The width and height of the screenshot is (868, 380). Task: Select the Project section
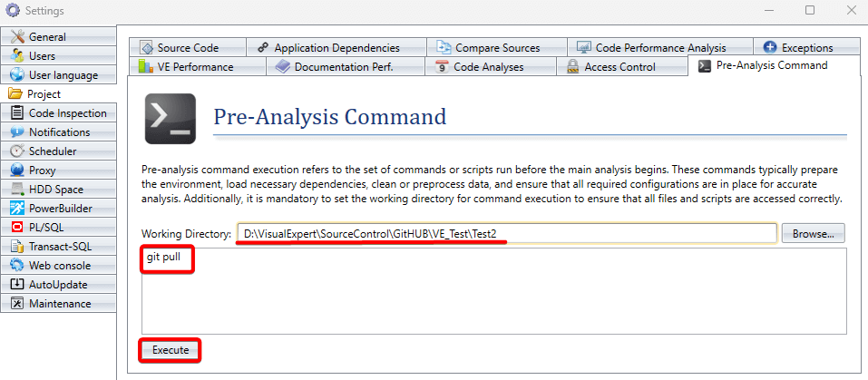click(x=58, y=94)
